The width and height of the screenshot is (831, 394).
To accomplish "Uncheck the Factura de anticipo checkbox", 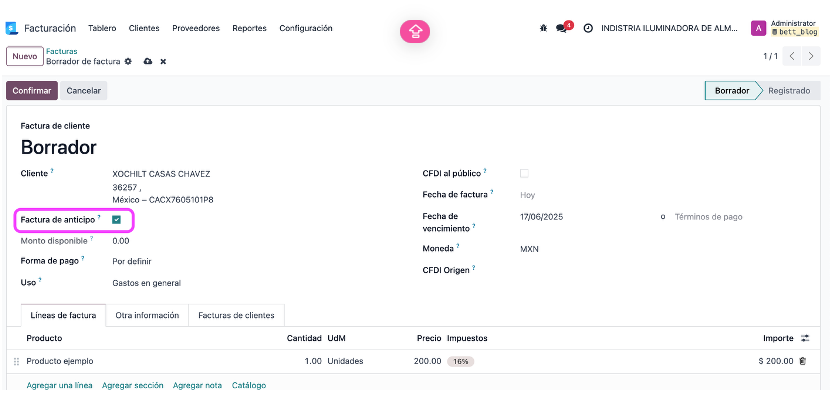I will [x=117, y=220].
